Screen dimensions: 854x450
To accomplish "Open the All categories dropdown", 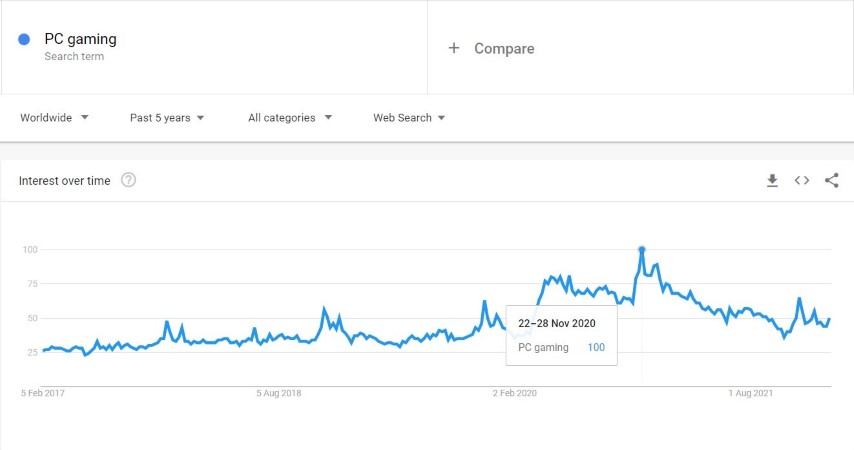I will coord(290,118).
